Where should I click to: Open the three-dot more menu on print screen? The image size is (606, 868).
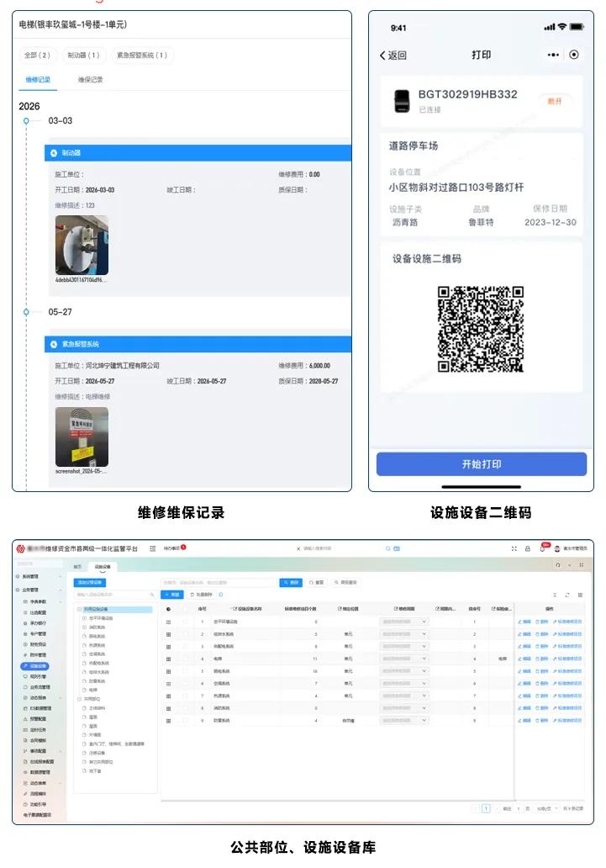pos(553,55)
